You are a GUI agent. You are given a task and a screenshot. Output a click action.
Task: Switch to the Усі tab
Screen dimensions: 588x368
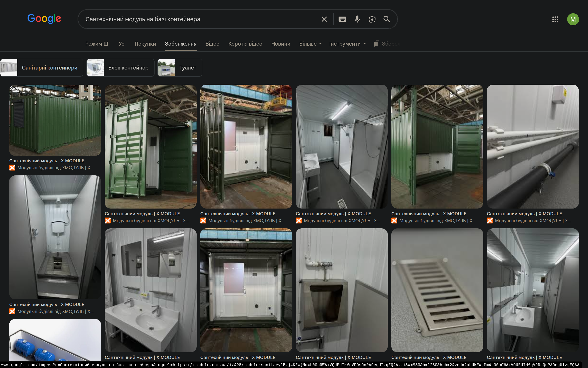pos(122,44)
